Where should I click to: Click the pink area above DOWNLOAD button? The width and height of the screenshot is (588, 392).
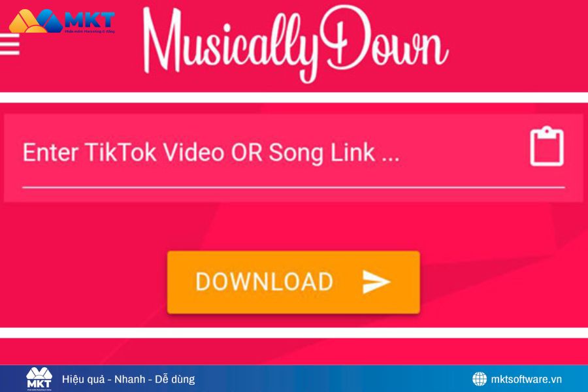pyautogui.click(x=293, y=226)
